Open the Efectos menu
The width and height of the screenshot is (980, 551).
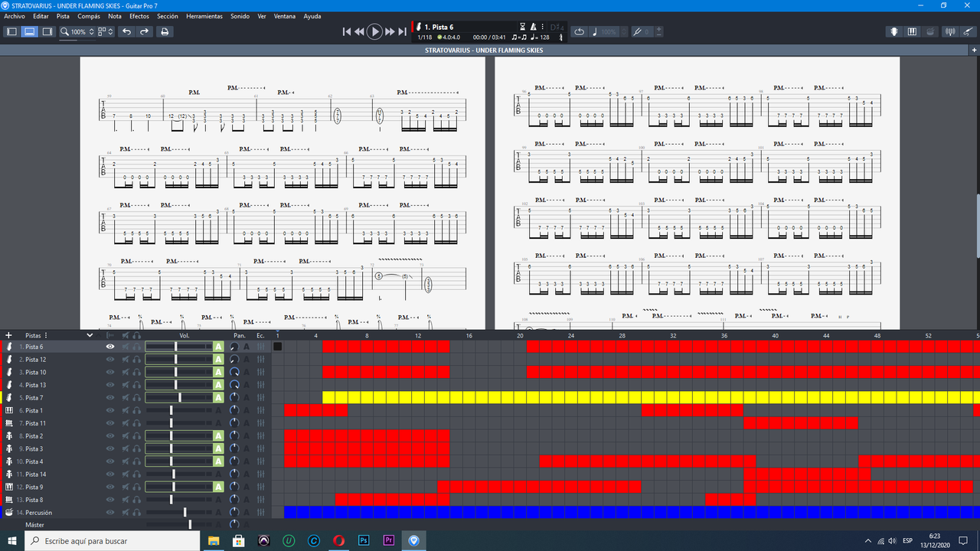pyautogui.click(x=139, y=16)
